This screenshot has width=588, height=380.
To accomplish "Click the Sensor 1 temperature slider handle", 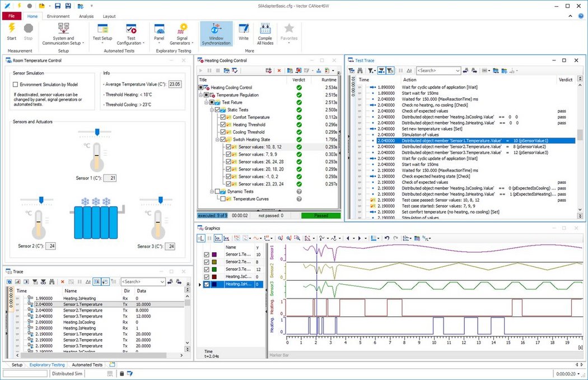I will (97, 132).
